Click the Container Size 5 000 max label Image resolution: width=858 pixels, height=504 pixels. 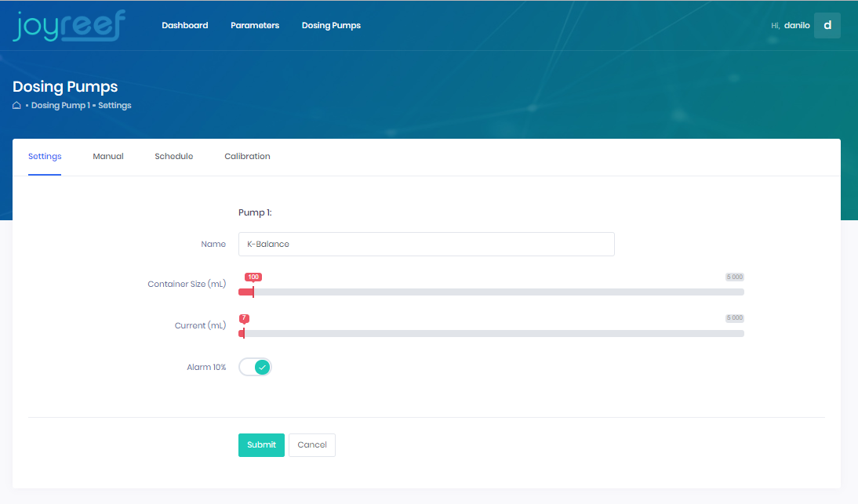pos(735,277)
